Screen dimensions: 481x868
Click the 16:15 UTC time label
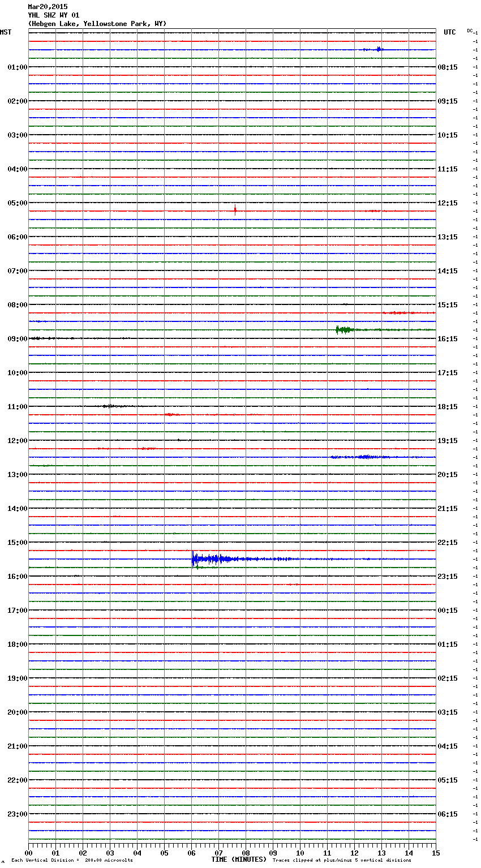pyautogui.click(x=448, y=339)
